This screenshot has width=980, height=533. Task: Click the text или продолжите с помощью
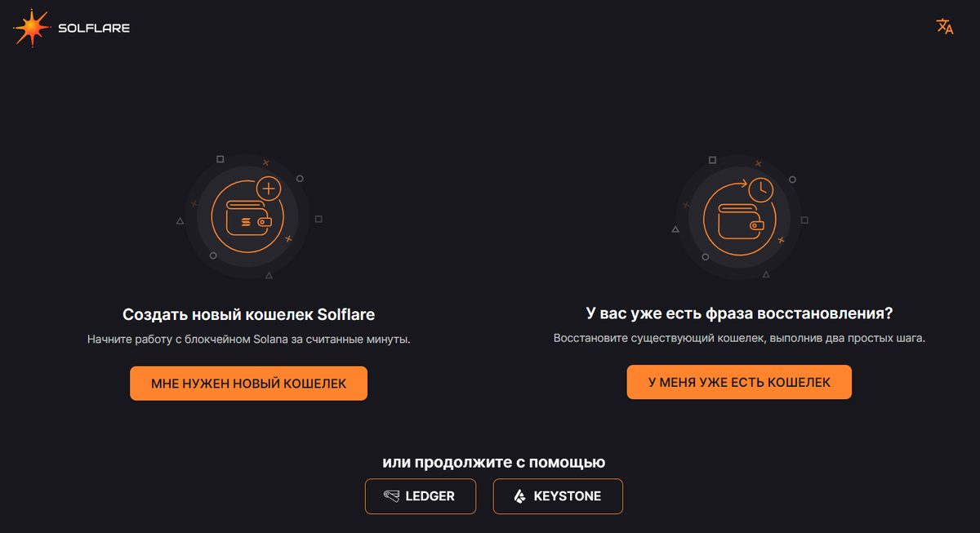(494, 463)
